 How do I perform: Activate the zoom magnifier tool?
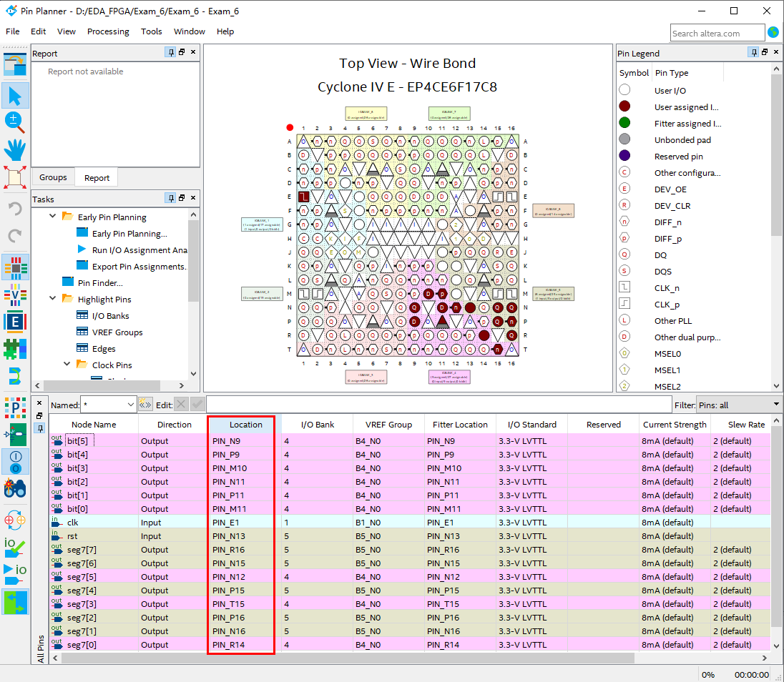pos(15,122)
